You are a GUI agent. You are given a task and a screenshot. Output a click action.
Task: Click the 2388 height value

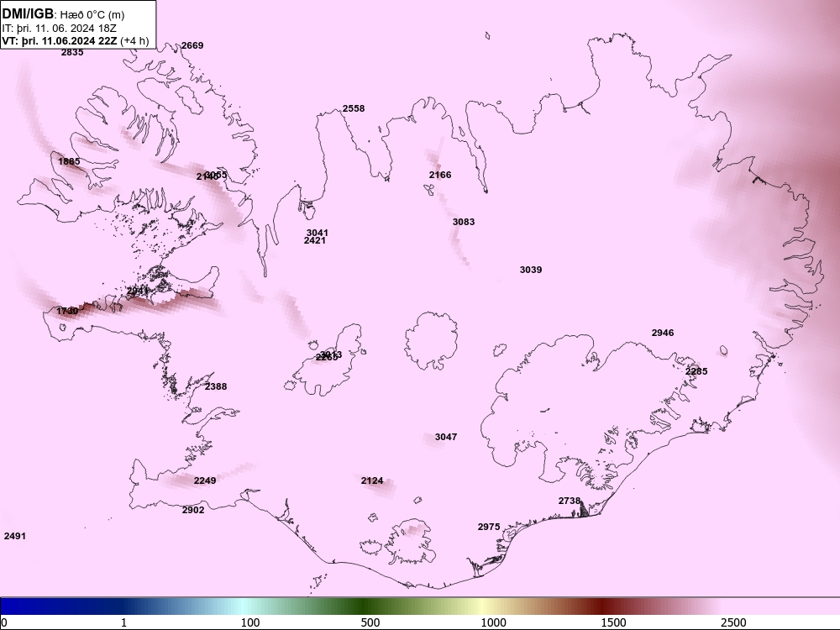click(x=216, y=386)
